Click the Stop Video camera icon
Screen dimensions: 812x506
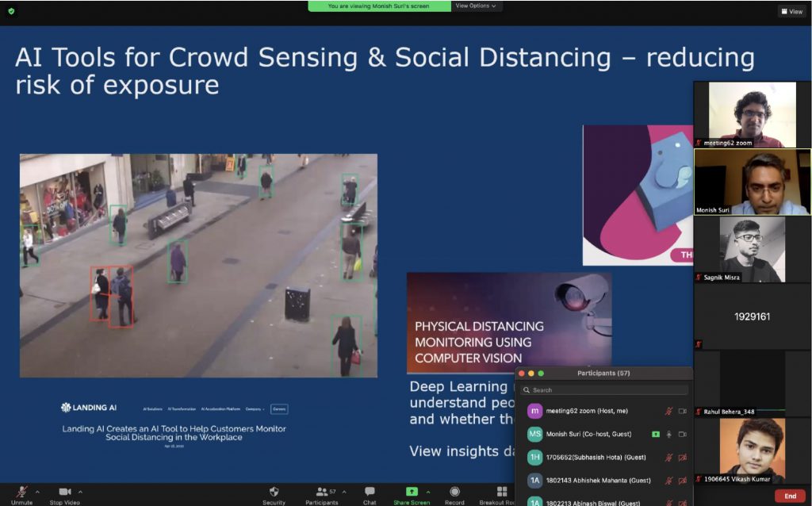(x=65, y=492)
